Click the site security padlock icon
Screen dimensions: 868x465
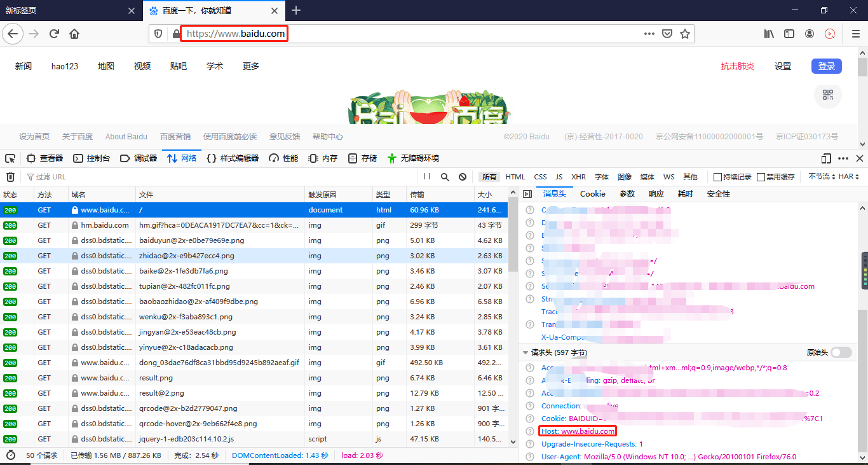(176, 34)
